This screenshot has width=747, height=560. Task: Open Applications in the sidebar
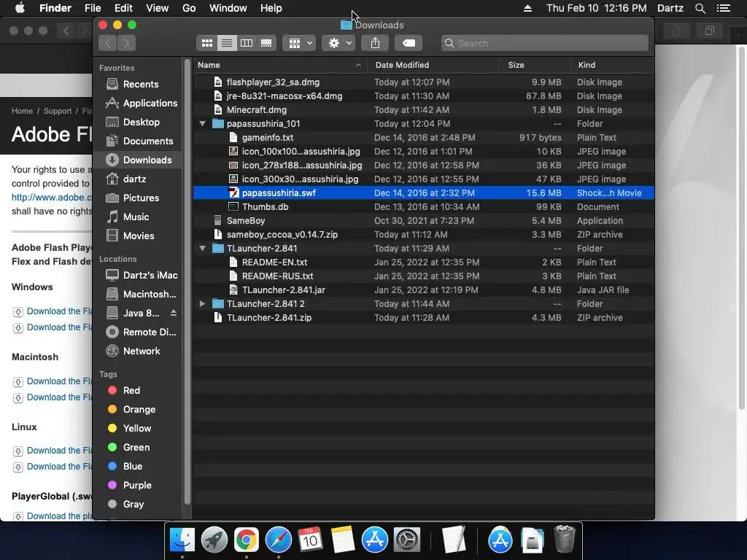137,103
